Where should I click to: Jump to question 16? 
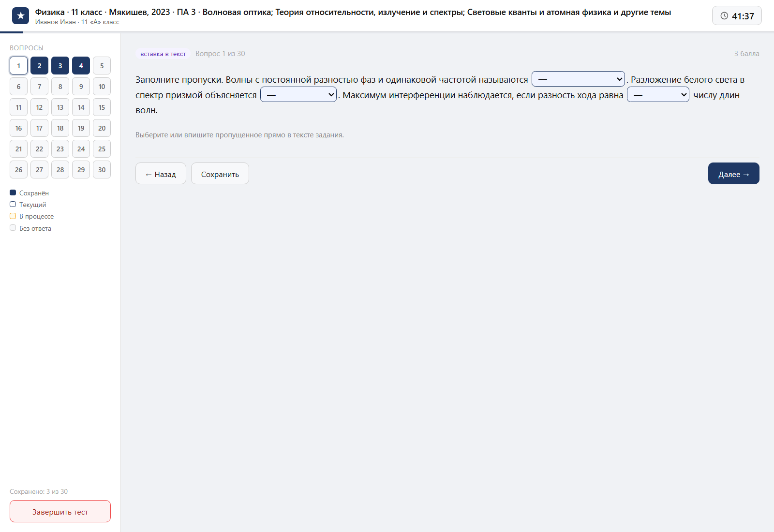[18, 128]
